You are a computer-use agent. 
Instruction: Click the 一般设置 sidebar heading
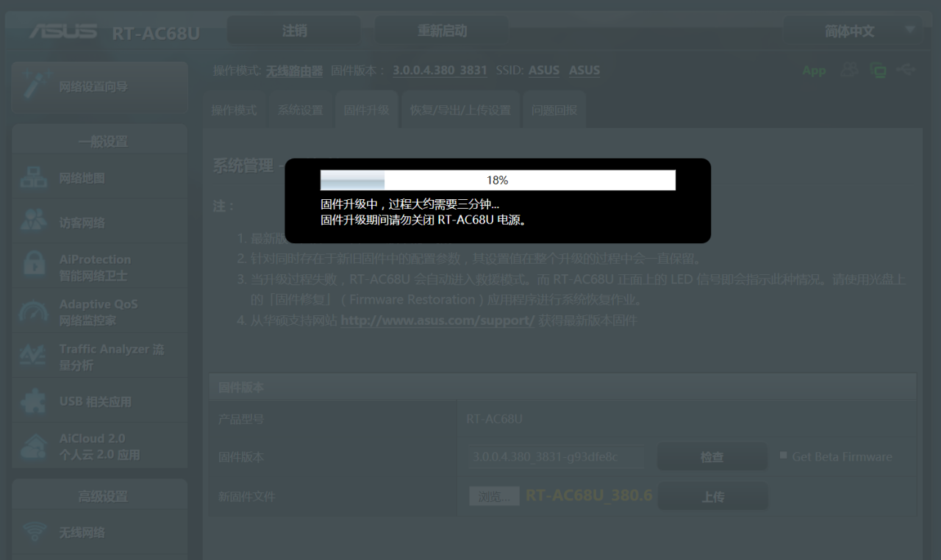103,141
